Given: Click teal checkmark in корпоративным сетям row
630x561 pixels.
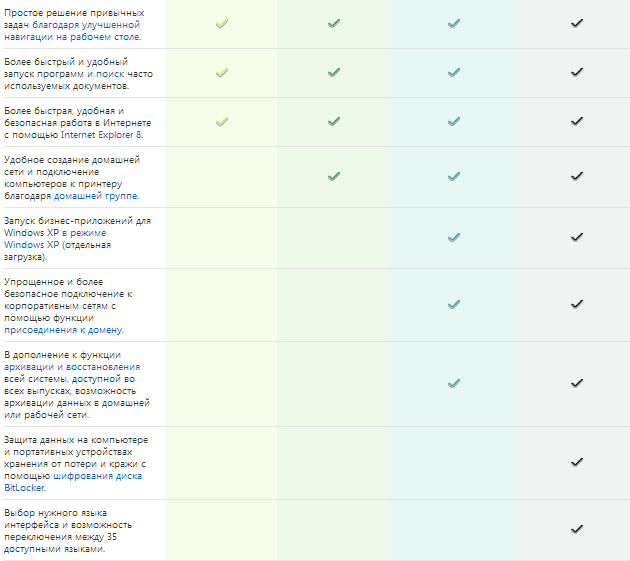Looking at the screenshot, I should click(x=454, y=305).
